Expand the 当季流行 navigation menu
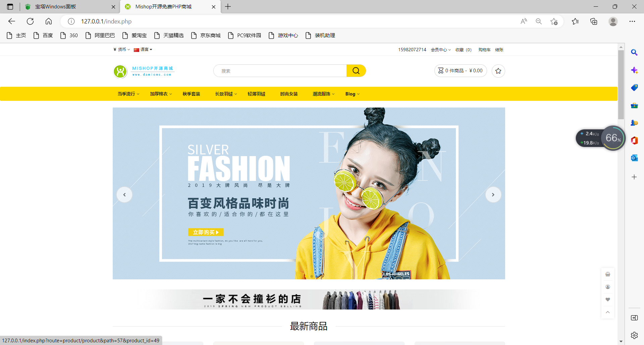644x345 pixels. pos(128,94)
